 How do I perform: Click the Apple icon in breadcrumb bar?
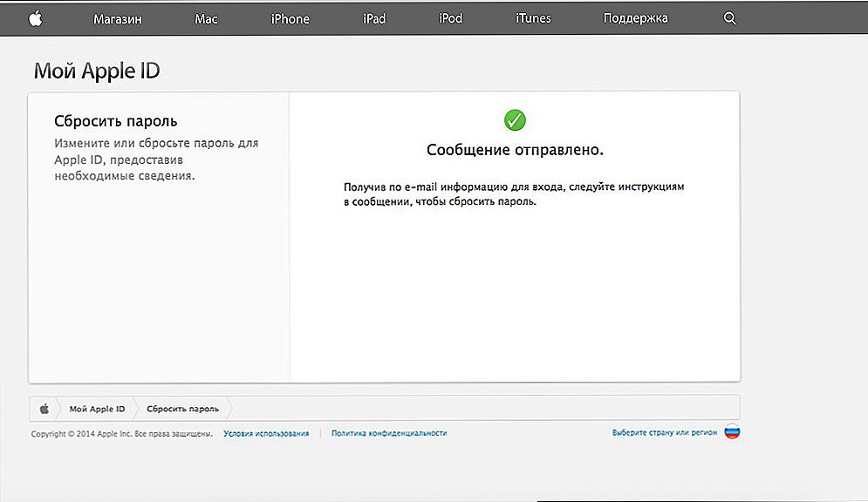(44, 409)
